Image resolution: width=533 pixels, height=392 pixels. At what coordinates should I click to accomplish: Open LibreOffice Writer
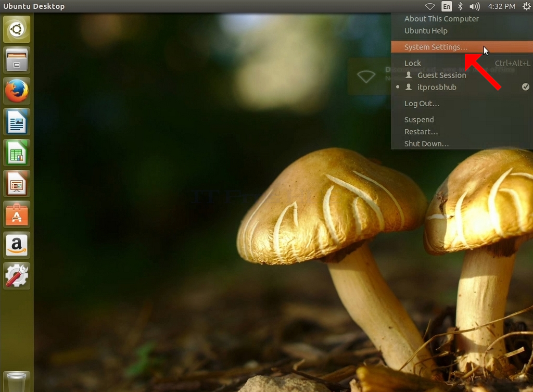[x=17, y=122]
